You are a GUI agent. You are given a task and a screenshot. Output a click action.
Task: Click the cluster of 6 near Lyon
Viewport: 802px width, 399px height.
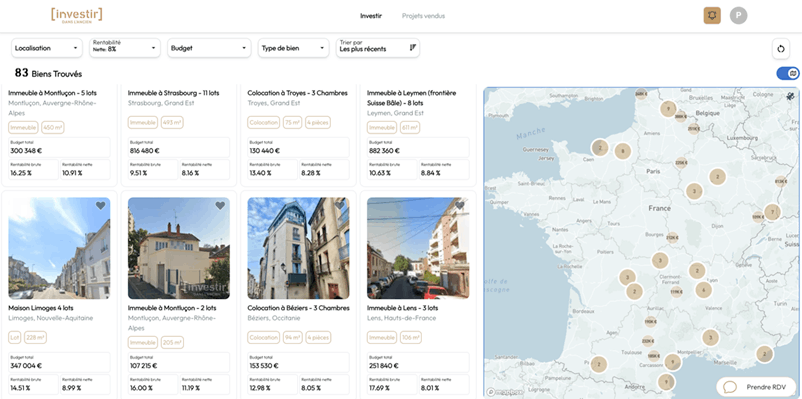click(x=704, y=290)
